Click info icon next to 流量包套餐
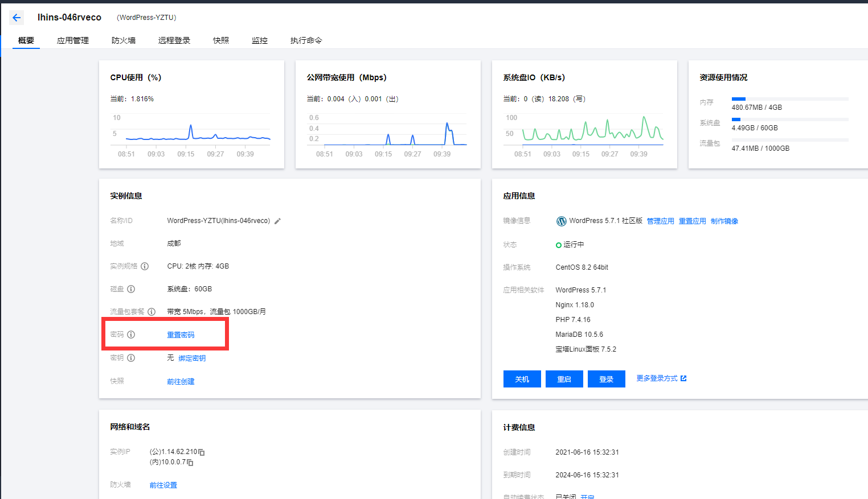The image size is (868, 499). tap(152, 312)
